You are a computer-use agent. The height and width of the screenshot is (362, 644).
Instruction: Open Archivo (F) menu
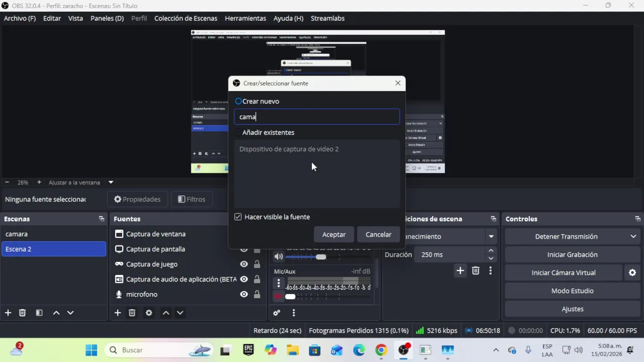[20, 18]
